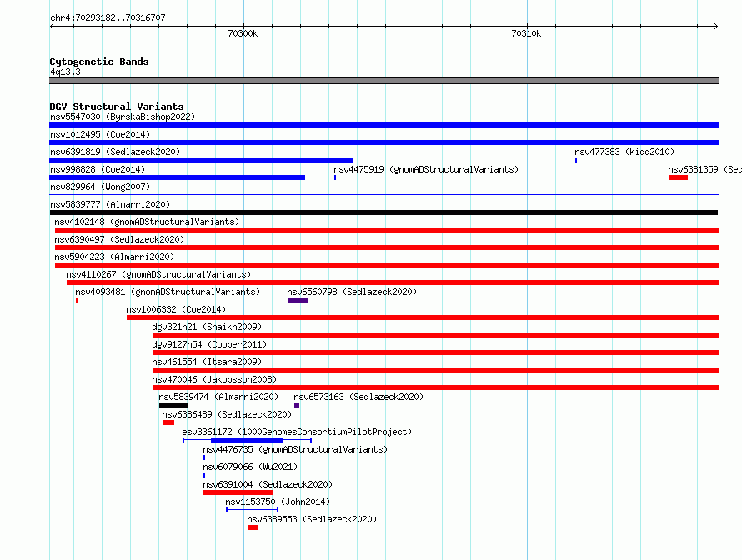
Task: Click the dgv321n21 (Shaikh2009) label
Action: tap(207, 327)
